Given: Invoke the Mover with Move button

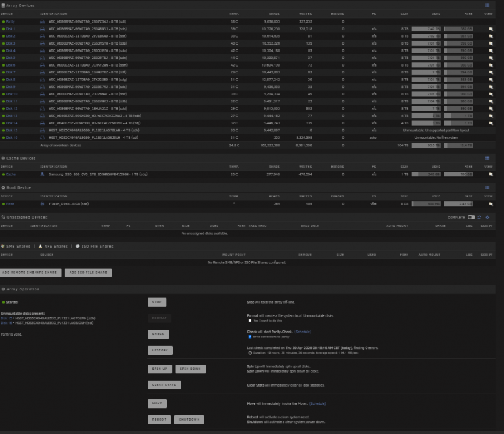Looking at the screenshot, I should tap(157, 403).
